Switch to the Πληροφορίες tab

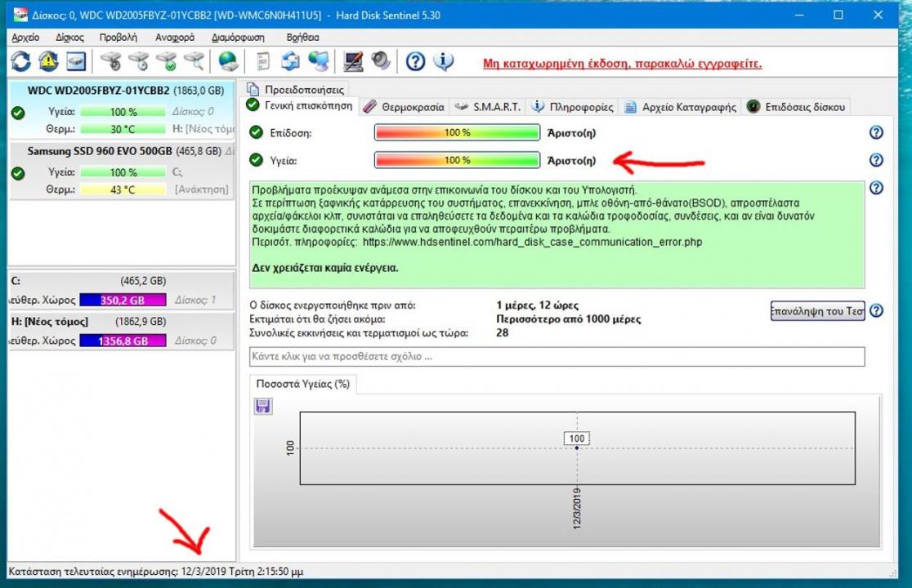coord(574,107)
